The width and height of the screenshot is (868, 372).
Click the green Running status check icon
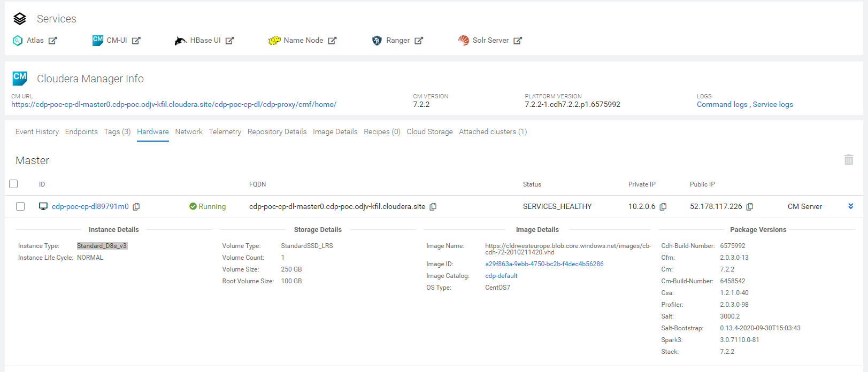coord(193,206)
